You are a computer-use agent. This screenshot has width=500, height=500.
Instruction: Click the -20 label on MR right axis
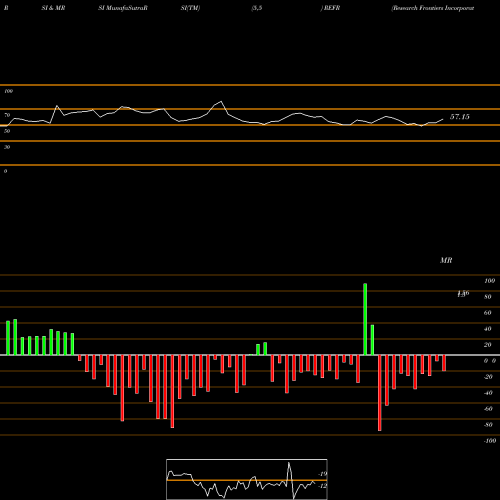[488, 377]
